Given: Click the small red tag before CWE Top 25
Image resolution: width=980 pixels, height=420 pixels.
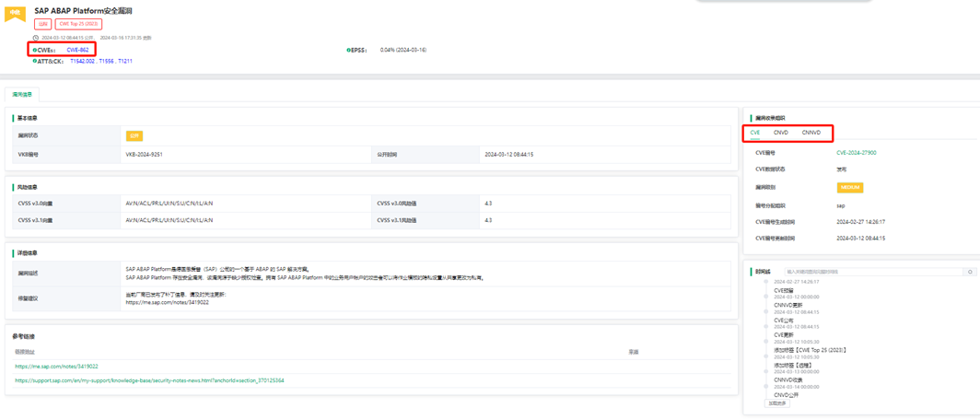Looking at the screenshot, I should click(43, 24).
